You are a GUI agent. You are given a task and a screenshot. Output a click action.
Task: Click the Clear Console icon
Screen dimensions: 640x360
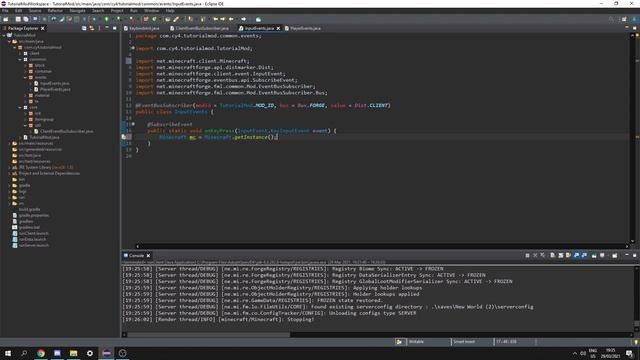552,255
